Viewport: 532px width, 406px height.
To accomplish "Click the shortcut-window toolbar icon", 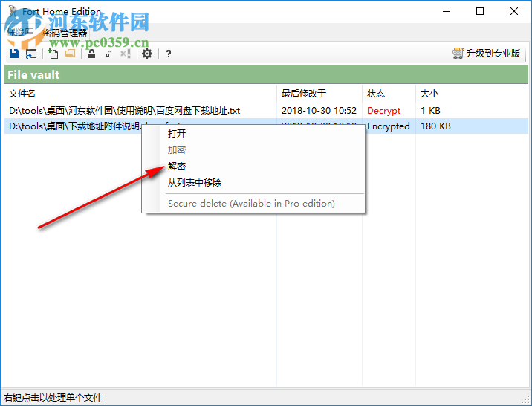I will click(x=31, y=54).
